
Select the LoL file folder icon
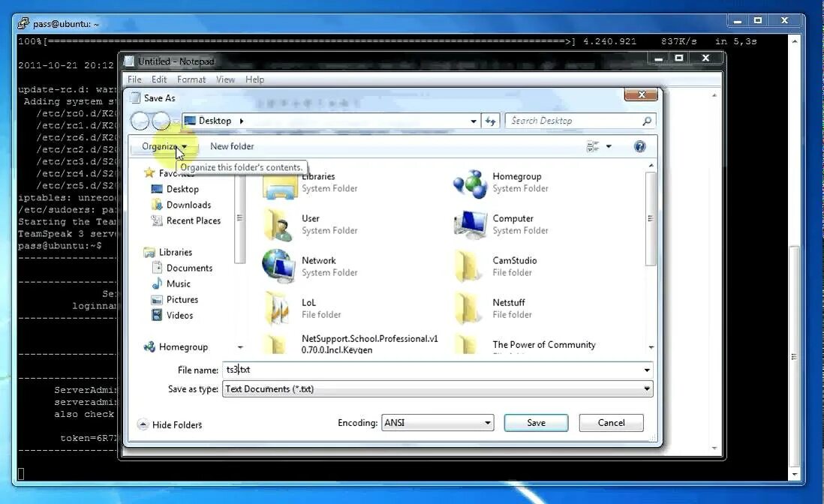[278, 308]
